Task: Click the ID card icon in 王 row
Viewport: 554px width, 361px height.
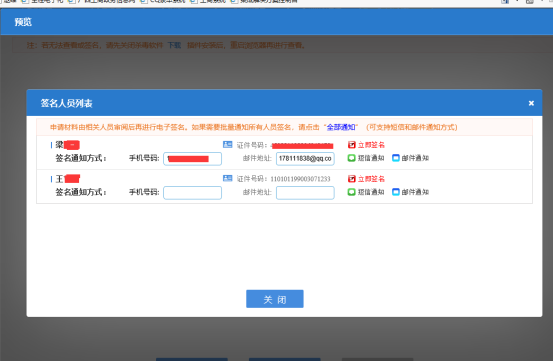Action: click(x=228, y=178)
